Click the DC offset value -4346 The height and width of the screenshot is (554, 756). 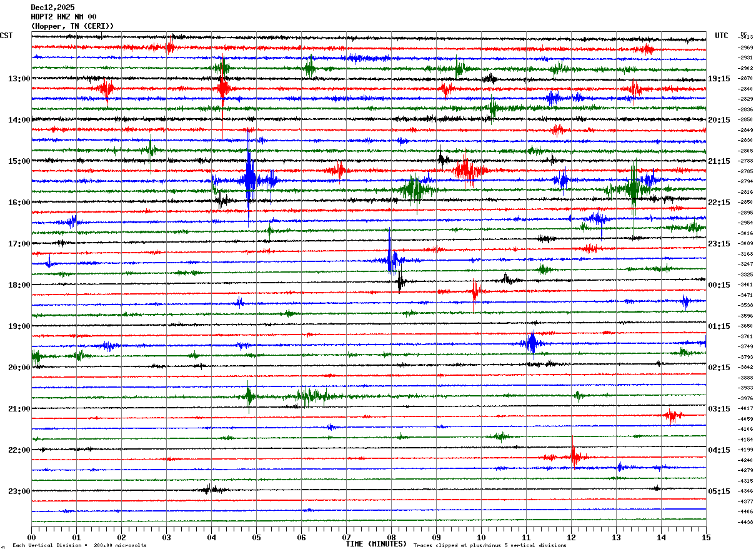pyautogui.click(x=746, y=491)
